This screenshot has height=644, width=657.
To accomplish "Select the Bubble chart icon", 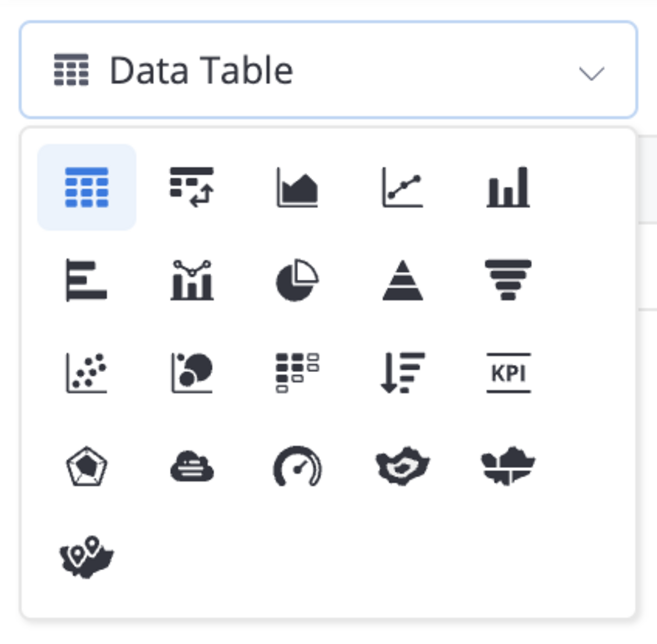I will 192,373.
